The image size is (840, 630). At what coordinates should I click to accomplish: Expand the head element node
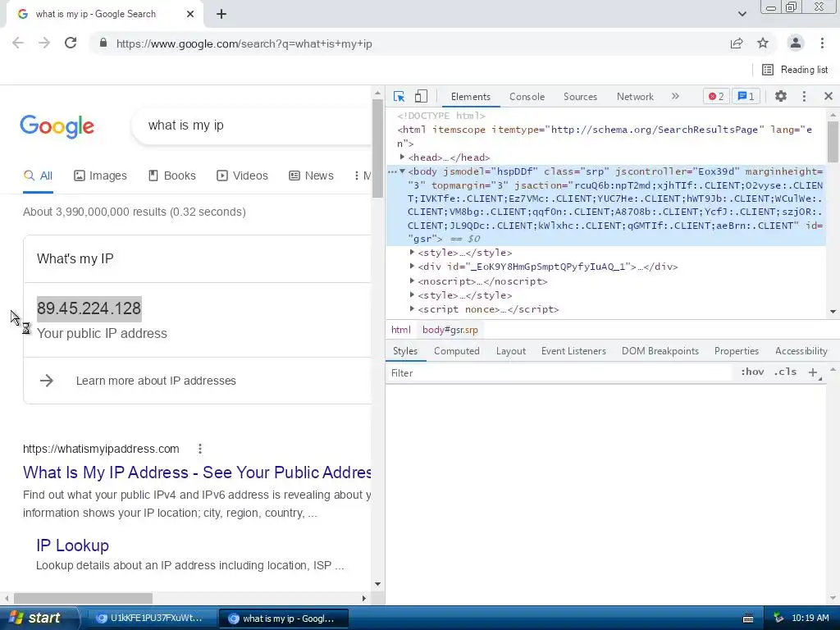coord(402,157)
